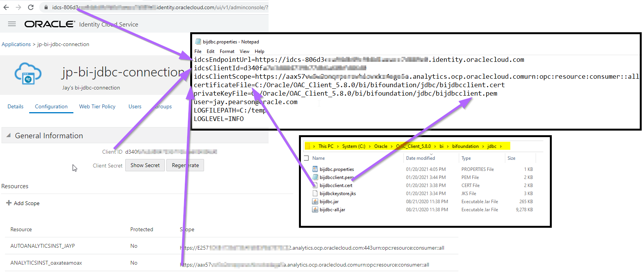This screenshot has height=275, width=644.
Task: Click the bijdbc-all.jar Java icon
Action: (x=315, y=209)
